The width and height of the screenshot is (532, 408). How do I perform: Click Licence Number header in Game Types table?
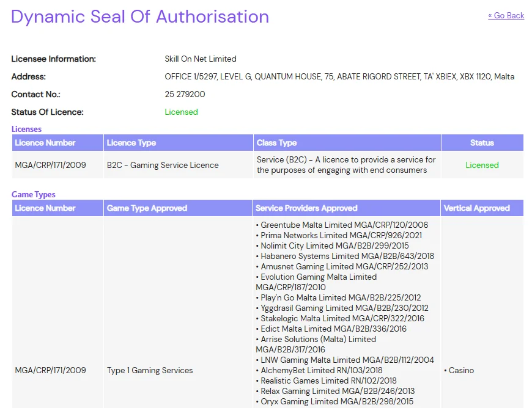(57, 208)
